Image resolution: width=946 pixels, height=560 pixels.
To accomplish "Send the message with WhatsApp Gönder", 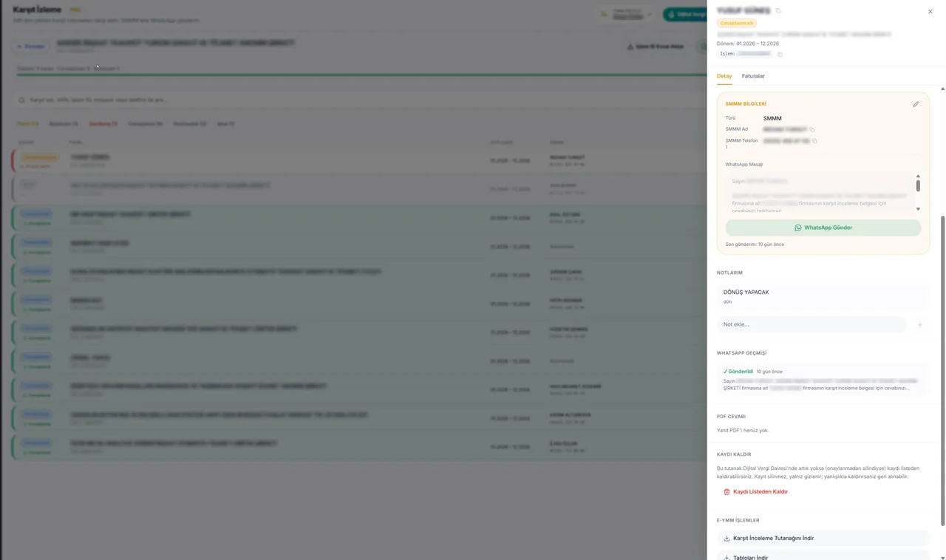I will tap(823, 228).
